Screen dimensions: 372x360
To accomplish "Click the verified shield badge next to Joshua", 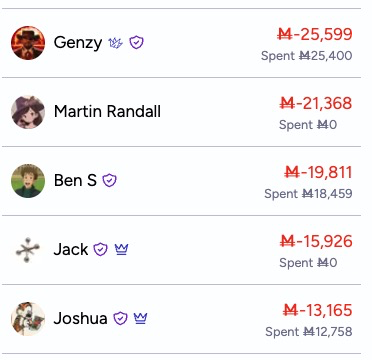I will coord(120,318).
